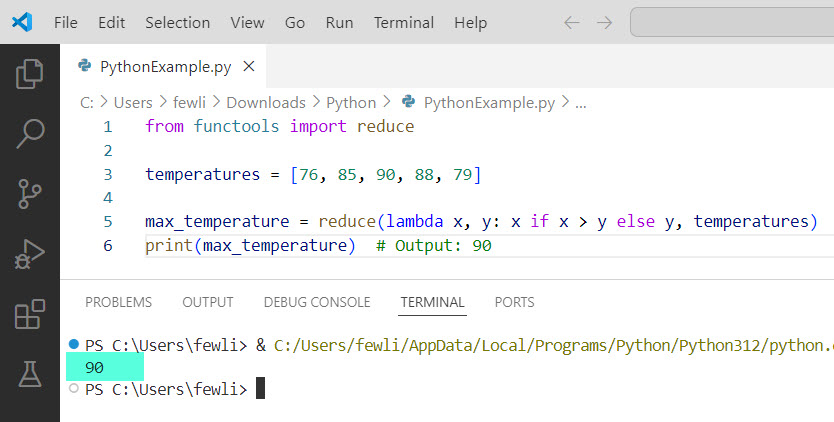Open the Selection menu

click(178, 23)
